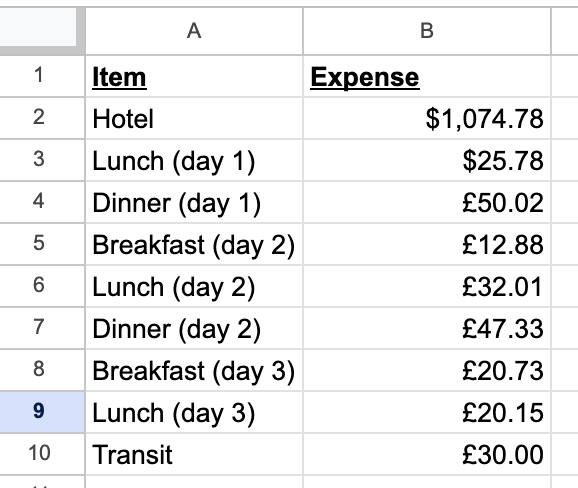
Task: Click the select-all corner box
Action: tap(38, 27)
